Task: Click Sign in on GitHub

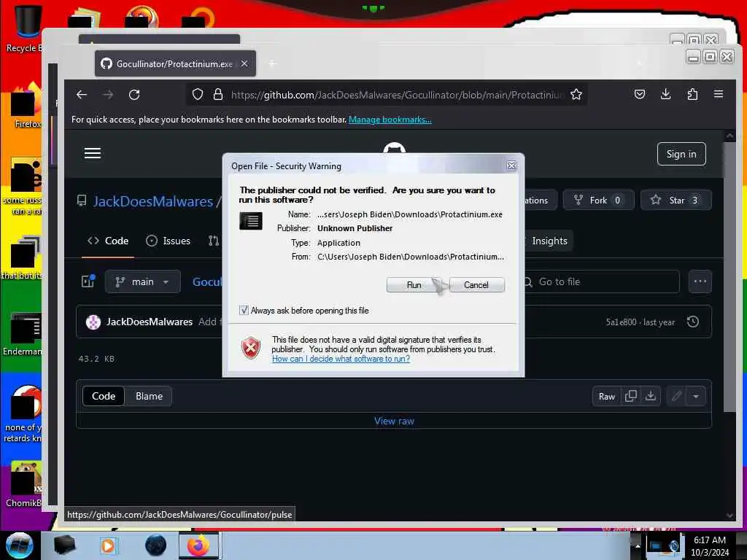Action: [681, 154]
